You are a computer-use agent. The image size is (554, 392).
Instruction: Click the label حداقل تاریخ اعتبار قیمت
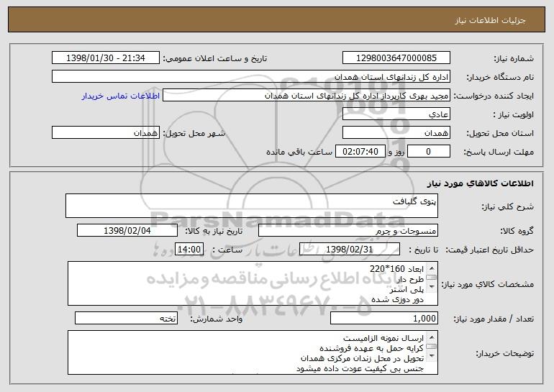489,250
